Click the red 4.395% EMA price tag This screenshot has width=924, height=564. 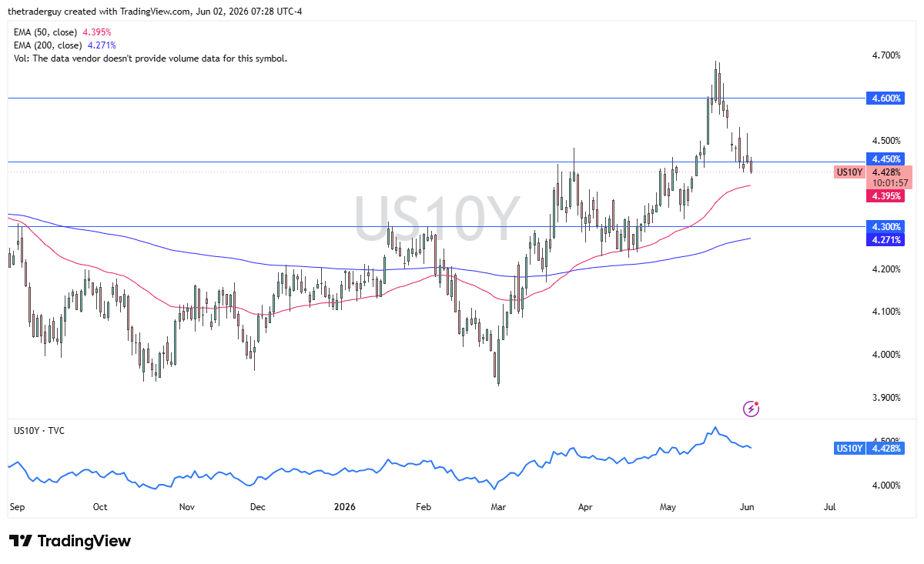pos(885,196)
